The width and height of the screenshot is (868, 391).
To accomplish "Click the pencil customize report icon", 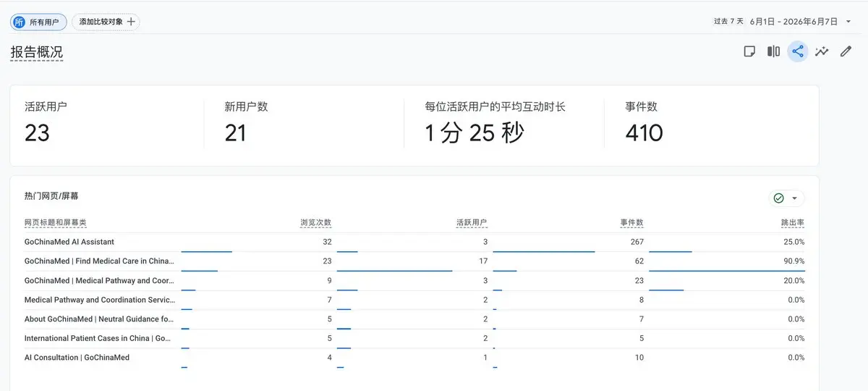I will (x=846, y=51).
